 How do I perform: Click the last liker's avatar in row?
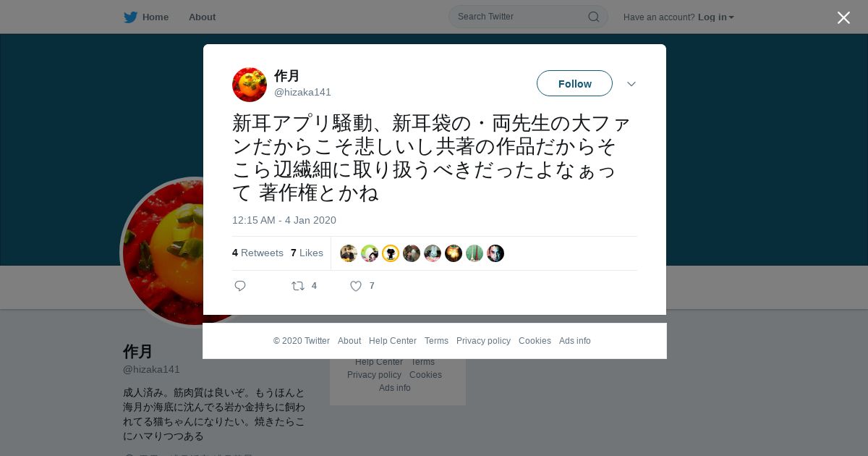[x=495, y=253]
